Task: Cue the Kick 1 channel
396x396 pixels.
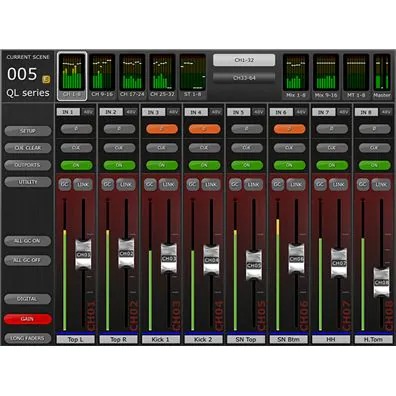Action: (x=162, y=148)
